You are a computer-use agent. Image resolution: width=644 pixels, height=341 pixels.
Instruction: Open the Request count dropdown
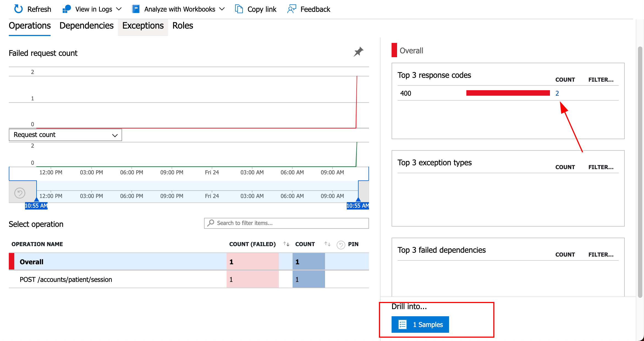65,135
